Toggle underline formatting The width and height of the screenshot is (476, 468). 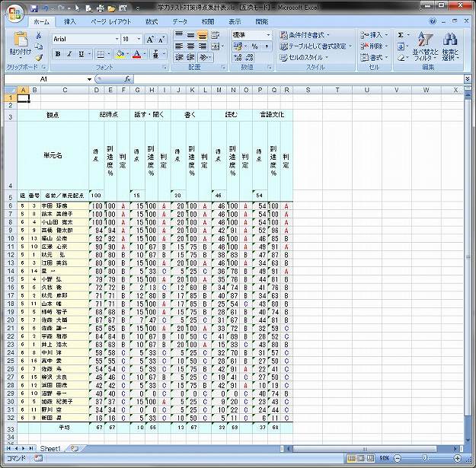pyautogui.click(x=80, y=54)
